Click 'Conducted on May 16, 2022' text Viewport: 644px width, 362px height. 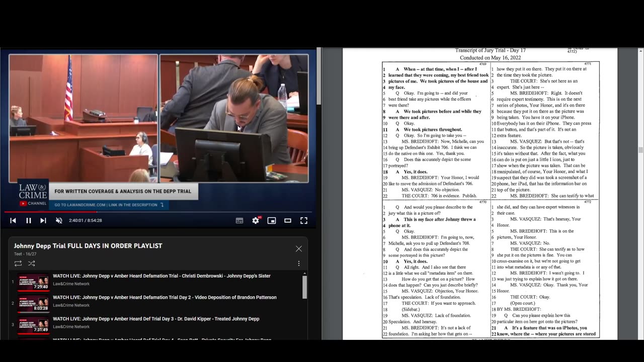491,58
